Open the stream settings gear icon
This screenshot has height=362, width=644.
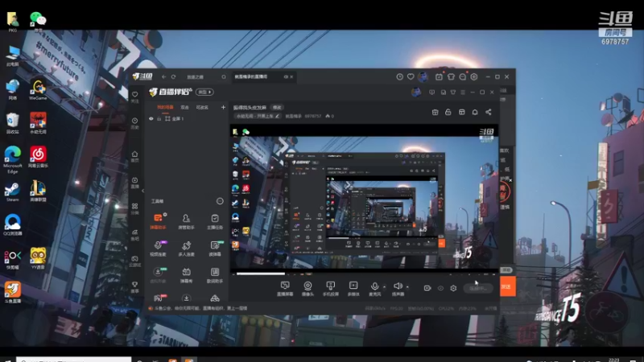[x=453, y=288]
